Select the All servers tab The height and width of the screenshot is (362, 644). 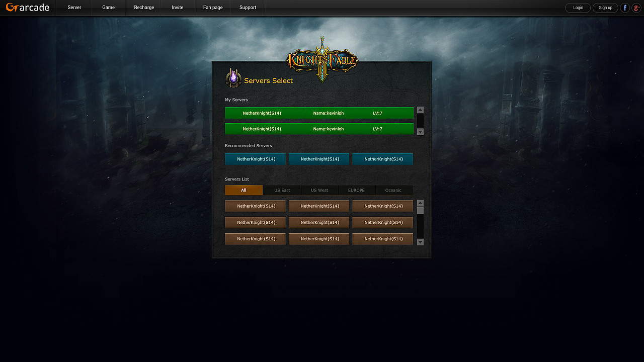coord(244,190)
